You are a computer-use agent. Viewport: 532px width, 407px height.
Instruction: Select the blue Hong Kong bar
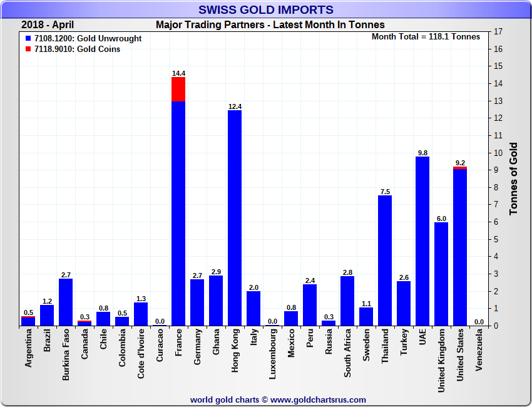[x=235, y=218]
